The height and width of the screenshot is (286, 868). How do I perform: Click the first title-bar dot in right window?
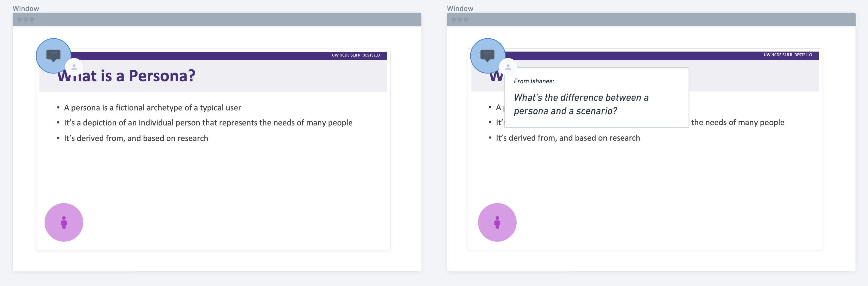(454, 19)
